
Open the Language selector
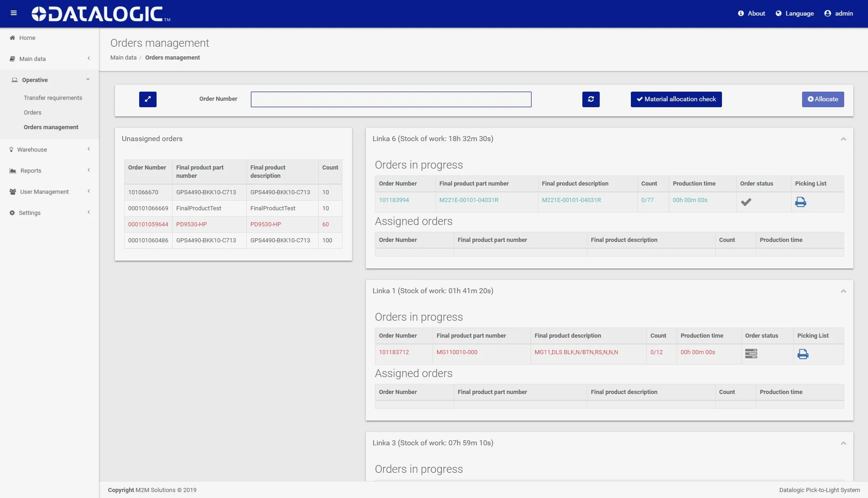click(794, 13)
